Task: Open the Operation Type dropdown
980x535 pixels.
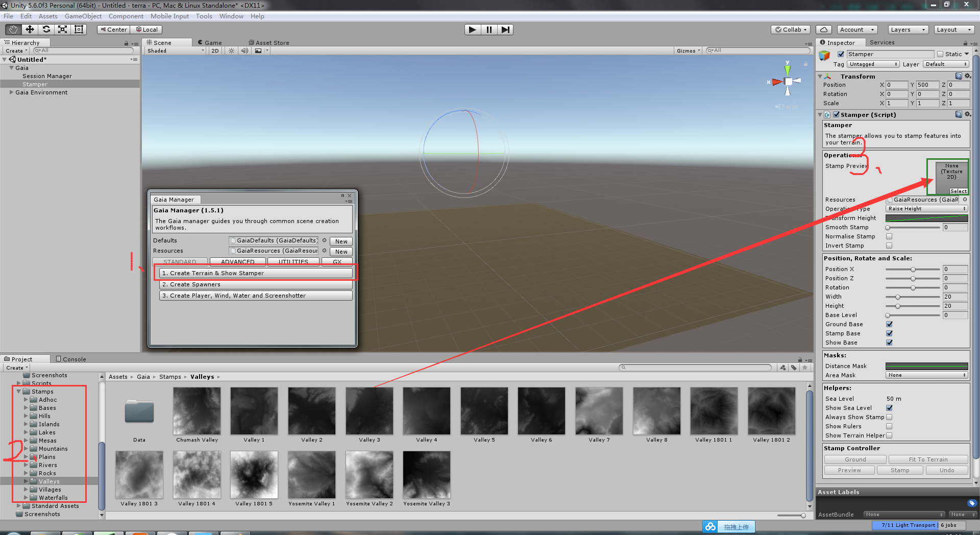Action: tap(926, 208)
